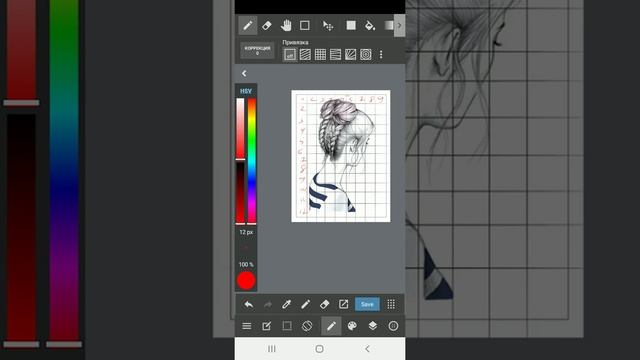
Task: Enable radial lines snap
Action: (351, 54)
